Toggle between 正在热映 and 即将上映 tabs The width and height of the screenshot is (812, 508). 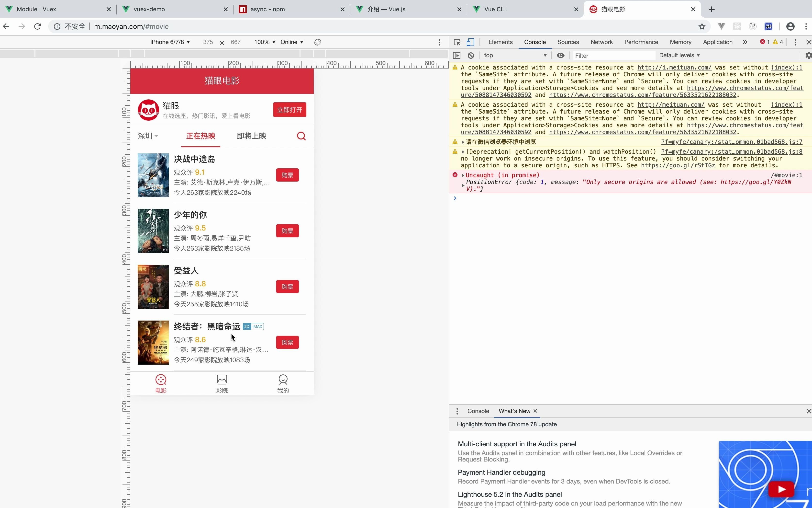(251, 136)
